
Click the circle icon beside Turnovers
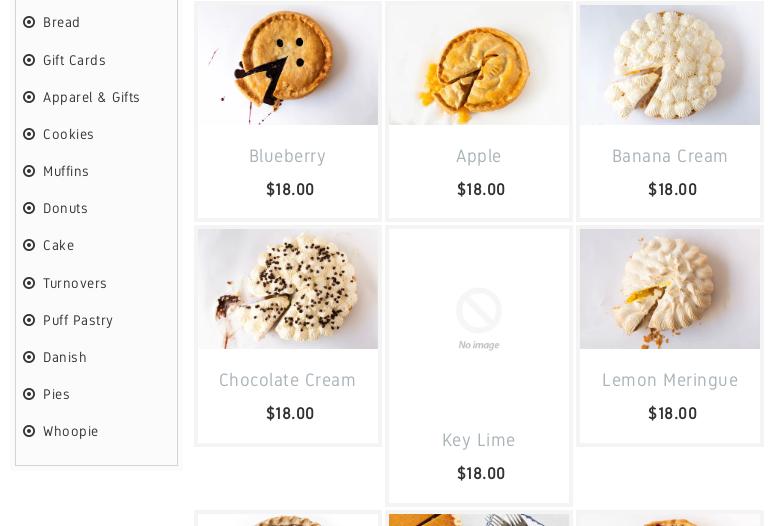point(29,283)
